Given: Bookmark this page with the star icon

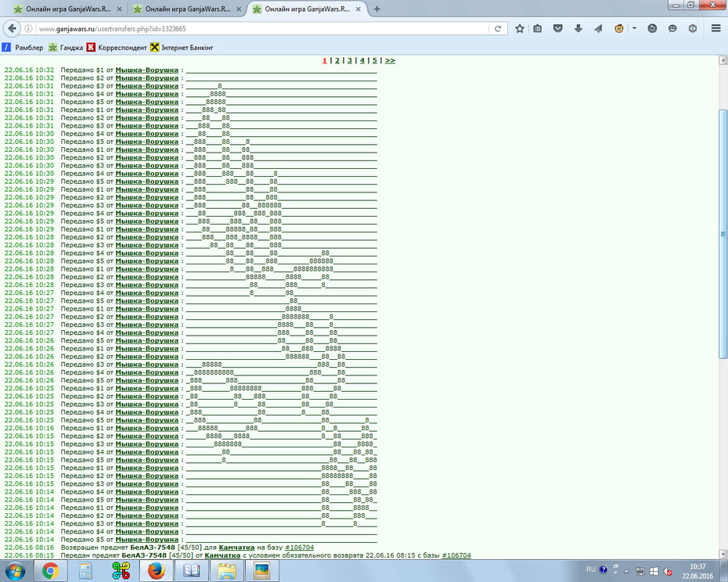Looking at the screenshot, I should [x=520, y=29].
